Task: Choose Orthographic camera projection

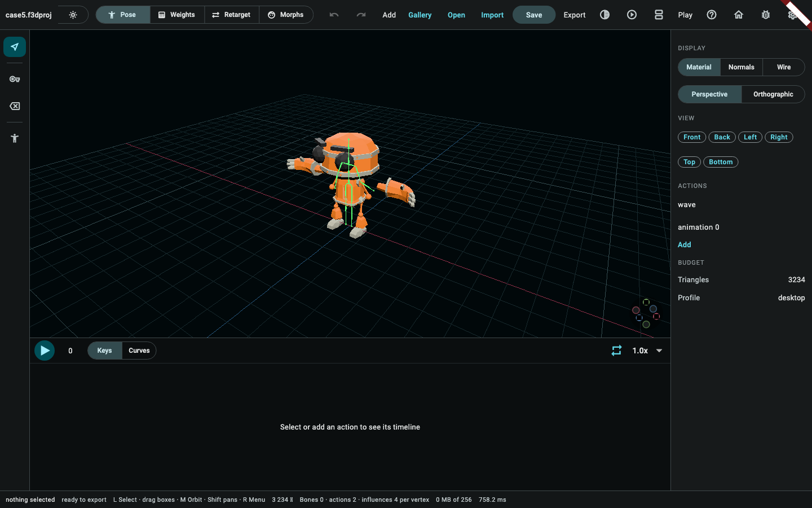Action: click(773, 94)
